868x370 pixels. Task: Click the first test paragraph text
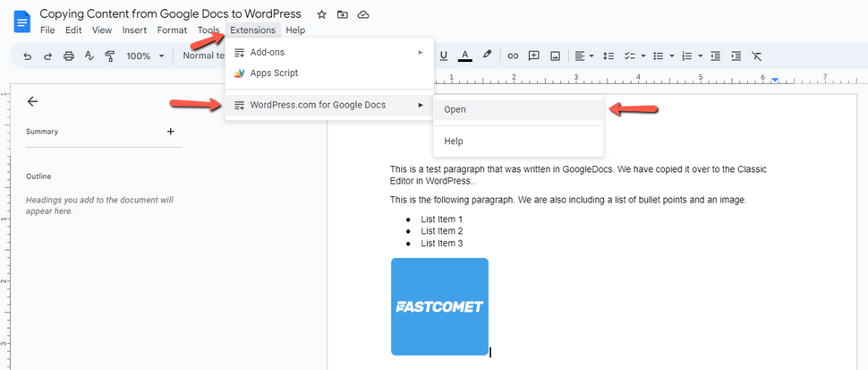pyautogui.click(x=578, y=175)
